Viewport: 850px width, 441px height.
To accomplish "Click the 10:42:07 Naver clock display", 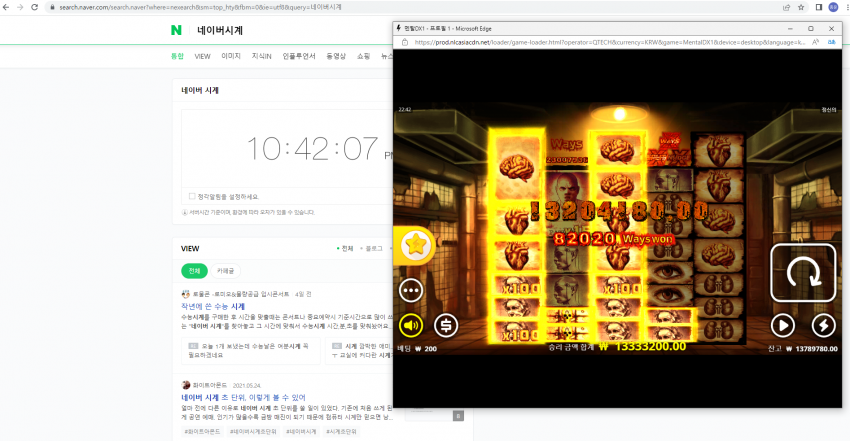I will tap(312, 148).
